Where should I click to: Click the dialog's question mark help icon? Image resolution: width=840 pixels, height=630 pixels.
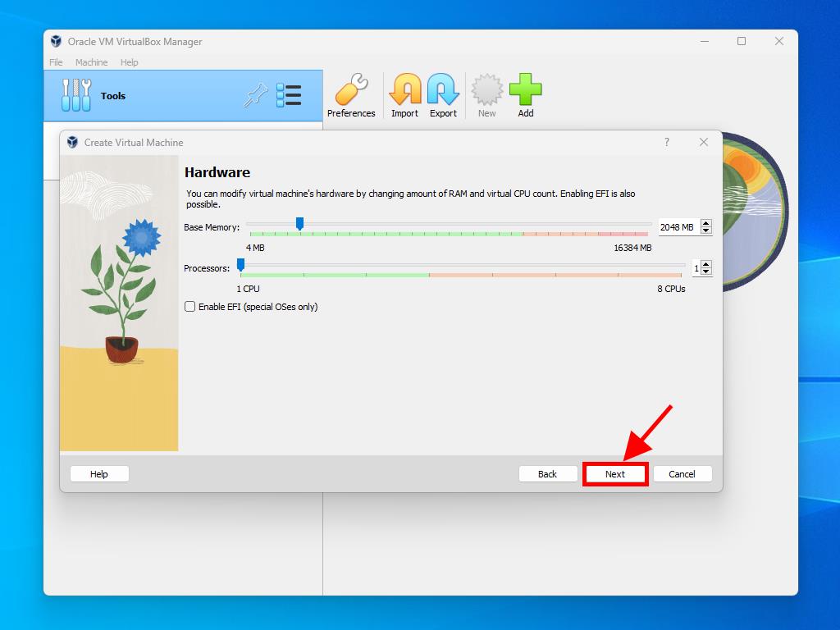(x=666, y=142)
